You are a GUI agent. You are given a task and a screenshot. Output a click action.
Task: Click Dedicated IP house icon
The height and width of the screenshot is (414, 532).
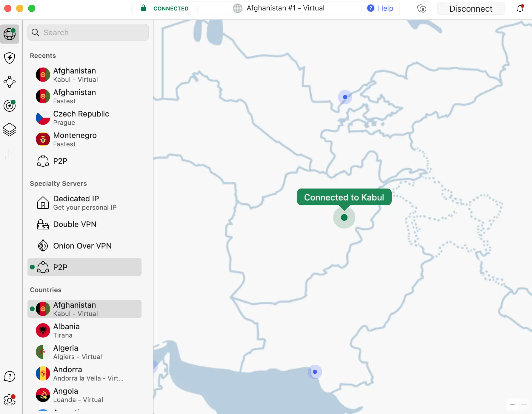[x=43, y=203]
